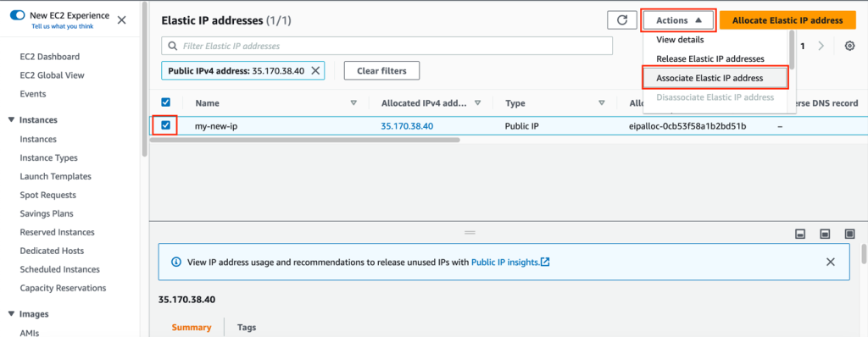Viewport: 868px width, 337px height.
Task: Choose Release Elastic IP addresses
Action: (710, 58)
